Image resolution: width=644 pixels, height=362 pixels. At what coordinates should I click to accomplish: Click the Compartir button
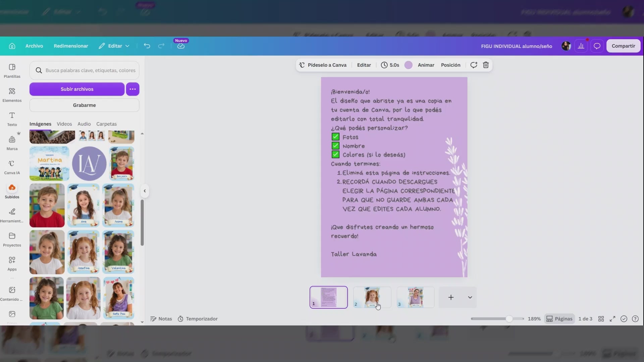coord(623,46)
